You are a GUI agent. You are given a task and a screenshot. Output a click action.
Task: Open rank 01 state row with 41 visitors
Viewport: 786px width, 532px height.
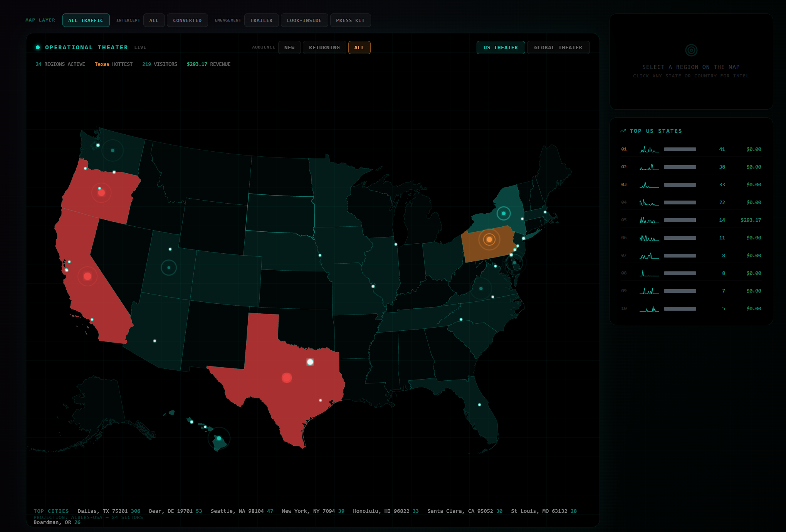coord(691,149)
